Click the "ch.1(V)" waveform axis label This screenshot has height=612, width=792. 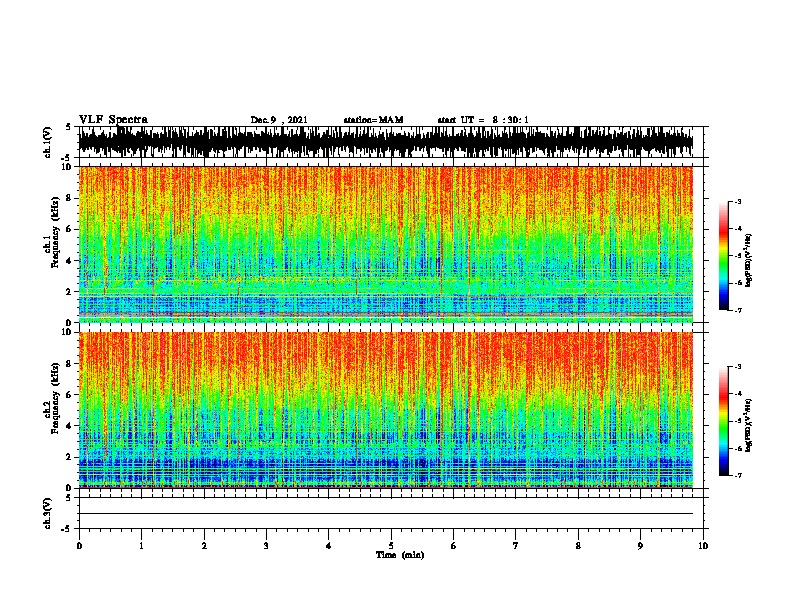click(48, 142)
